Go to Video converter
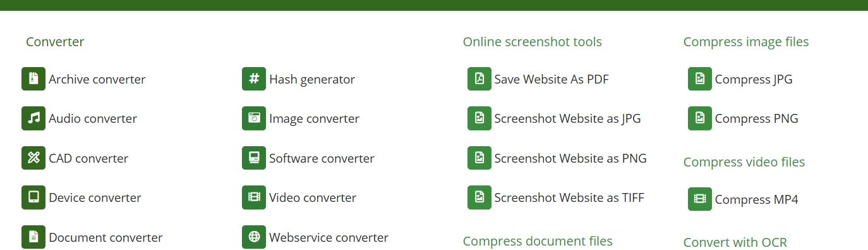The height and width of the screenshot is (250, 868). click(313, 197)
